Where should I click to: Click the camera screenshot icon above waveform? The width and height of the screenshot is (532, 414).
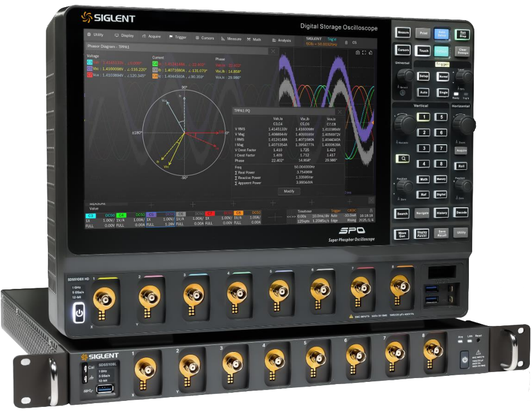point(357,53)
